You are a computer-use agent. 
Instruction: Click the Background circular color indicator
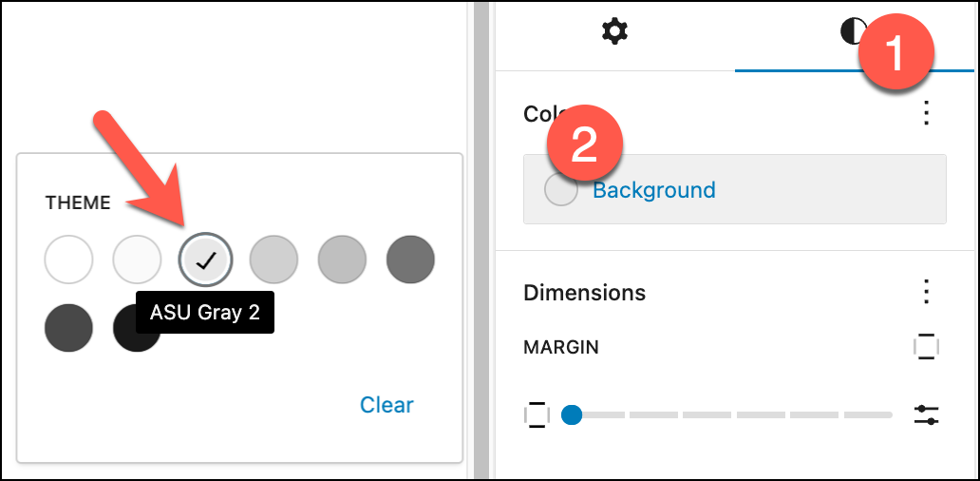click(x=561, y=190)
